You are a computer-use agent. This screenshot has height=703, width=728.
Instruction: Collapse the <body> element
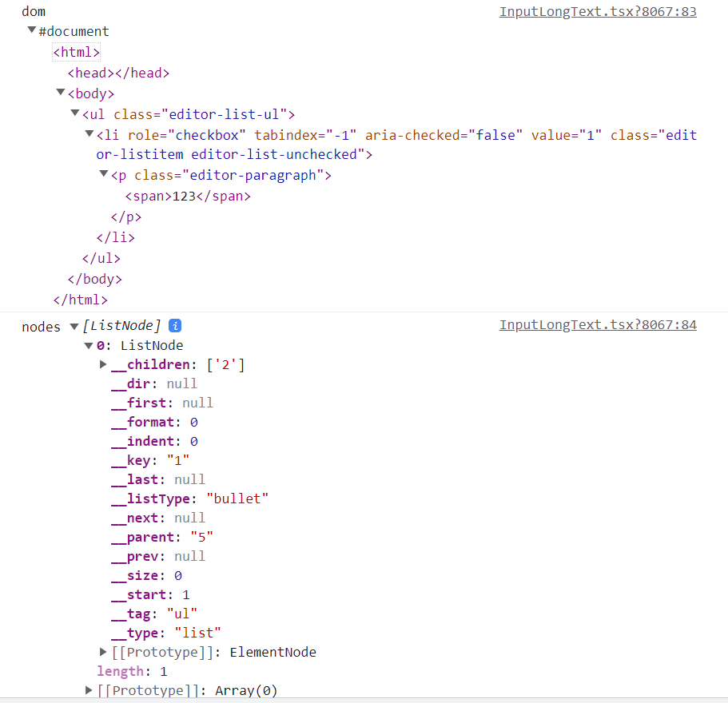[x=61, y=93]
